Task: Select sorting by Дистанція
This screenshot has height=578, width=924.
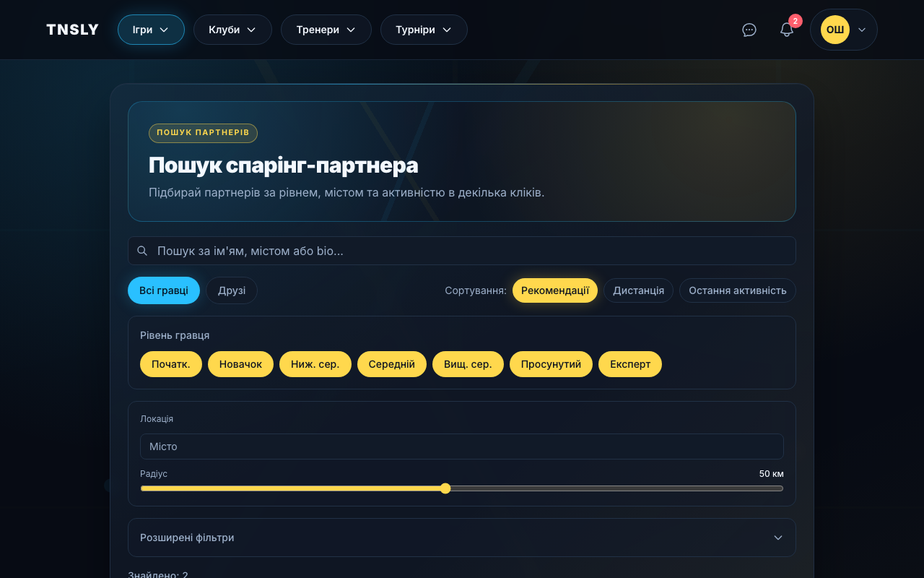Action: point(638,290)
